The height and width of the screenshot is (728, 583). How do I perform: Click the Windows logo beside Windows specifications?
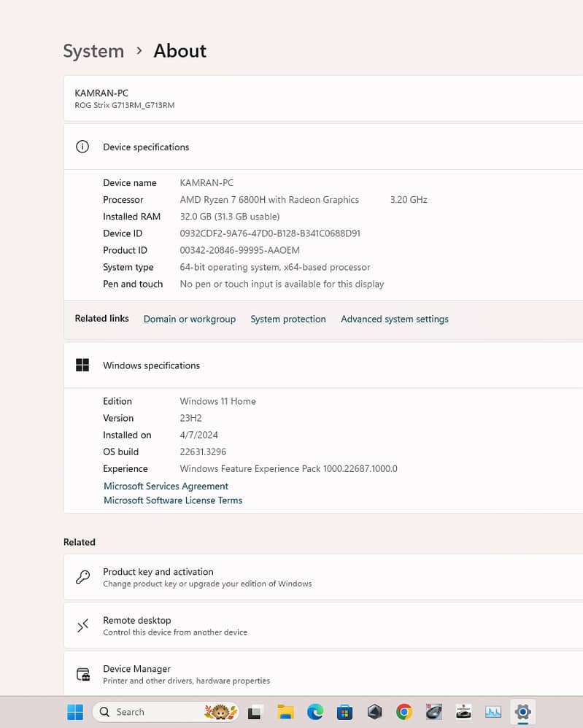[x=82, y=365]
